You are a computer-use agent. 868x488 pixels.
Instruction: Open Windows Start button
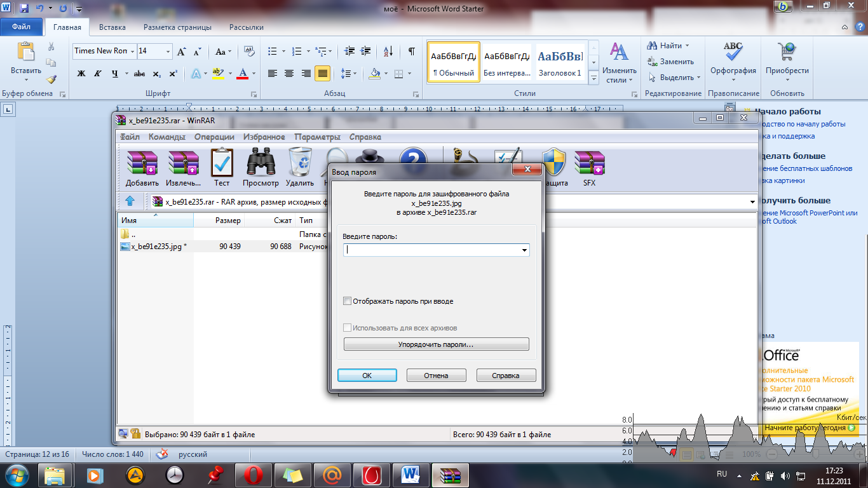17,475
